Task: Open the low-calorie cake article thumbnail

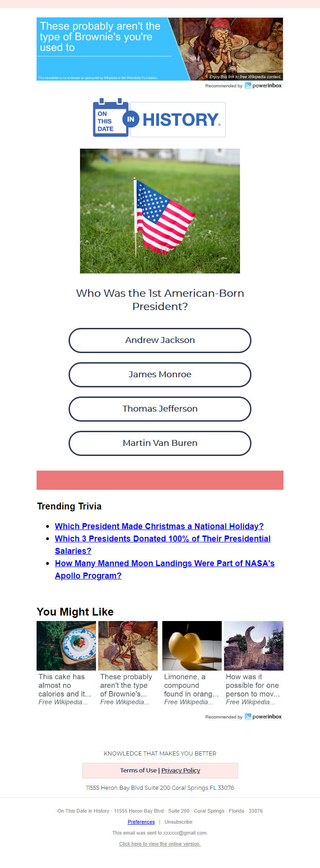Action: (x=66, y=646)
